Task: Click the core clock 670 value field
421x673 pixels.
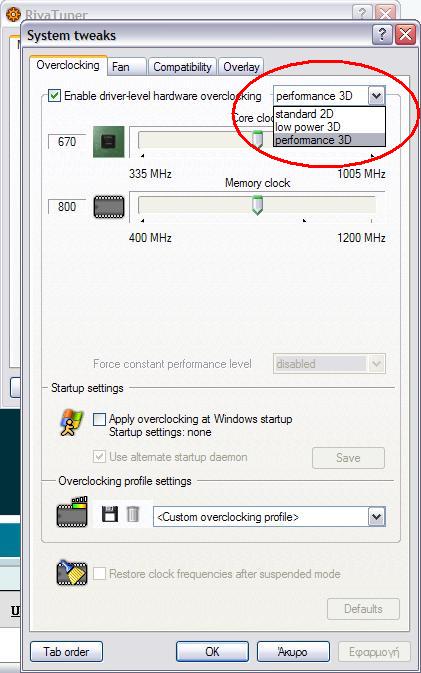Action: pos(67,141)
